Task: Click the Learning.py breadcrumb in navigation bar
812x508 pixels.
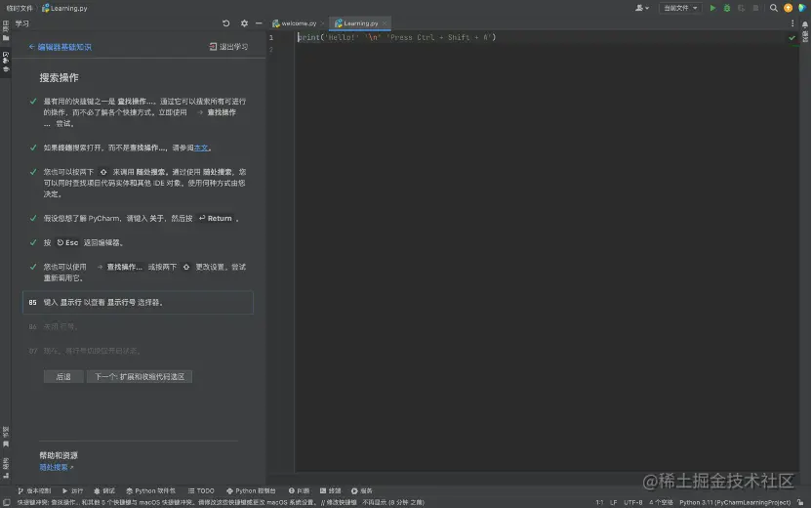Action: [x=64, y=8]
